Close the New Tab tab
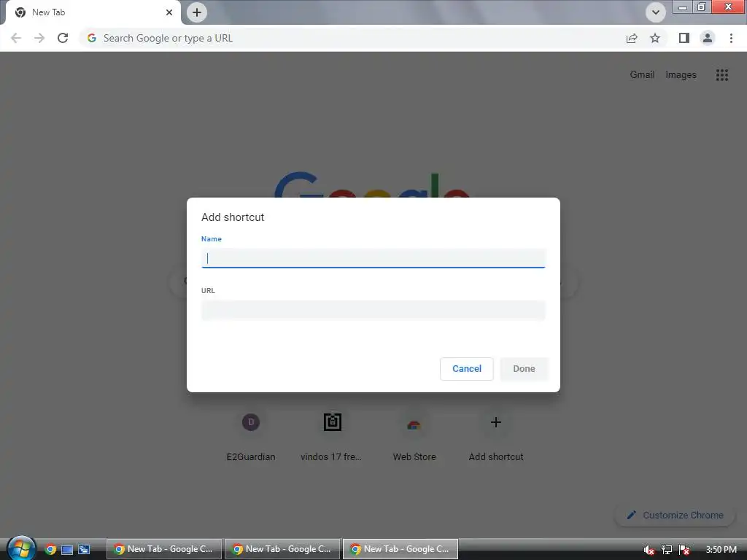 pos(169,12)
